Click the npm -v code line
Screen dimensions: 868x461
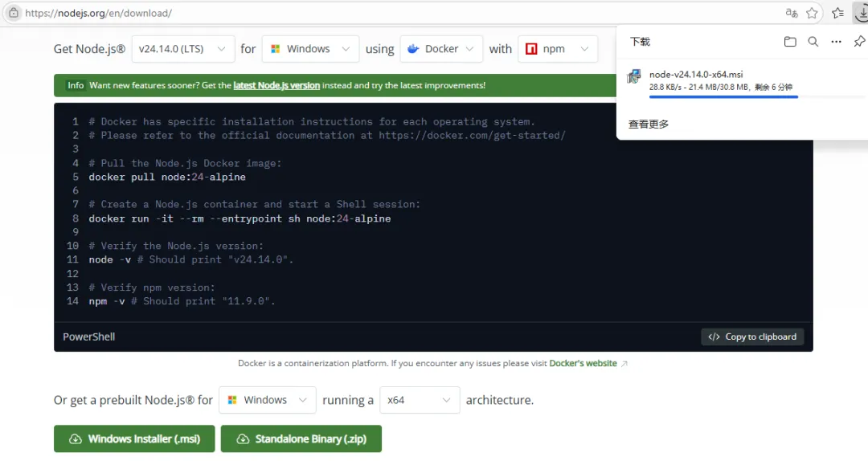point(182,301)
